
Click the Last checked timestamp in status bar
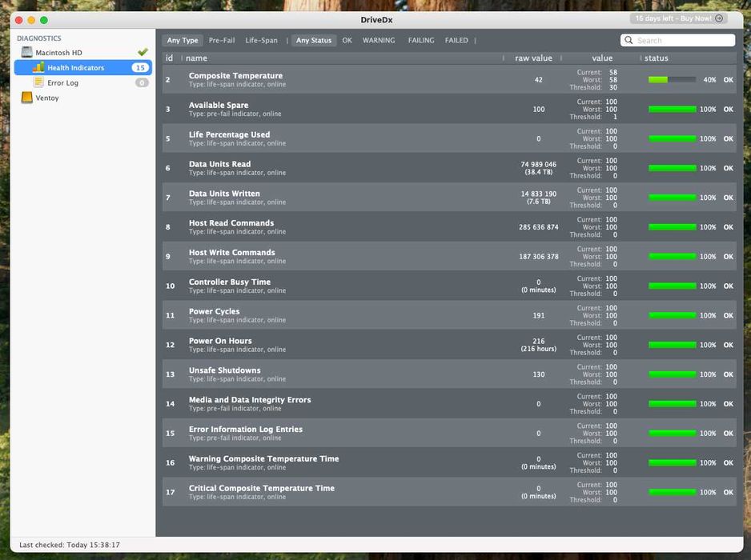70,545
